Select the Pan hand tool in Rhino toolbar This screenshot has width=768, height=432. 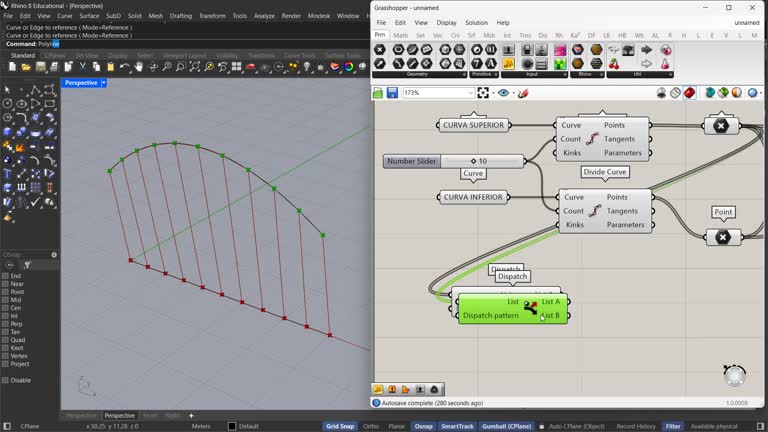tap(139, 67)
